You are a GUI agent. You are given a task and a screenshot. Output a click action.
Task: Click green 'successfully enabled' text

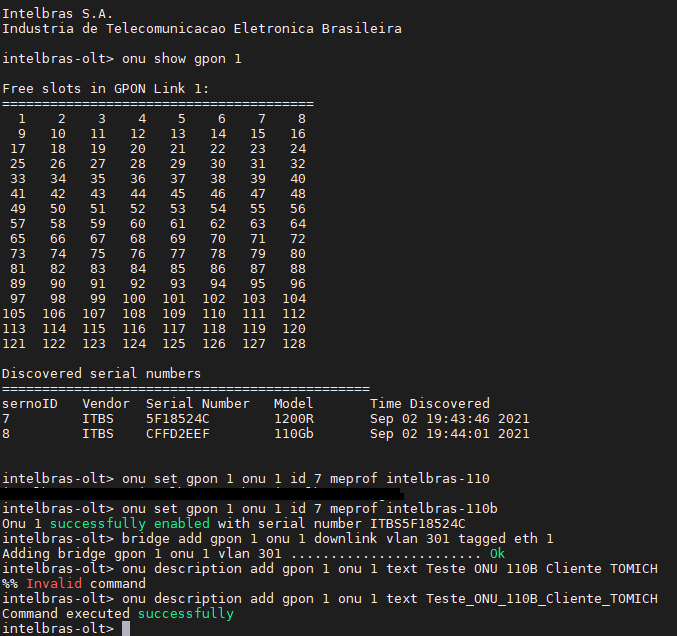point(130,524)
